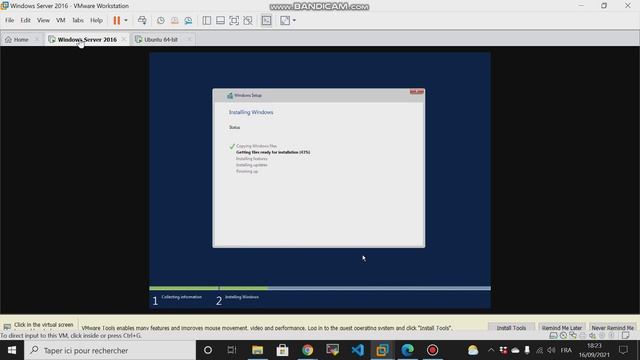Click the console view toolbar icon
This screenshot has height=360, width=640.
pyautogui.click(x=266, y=20)
